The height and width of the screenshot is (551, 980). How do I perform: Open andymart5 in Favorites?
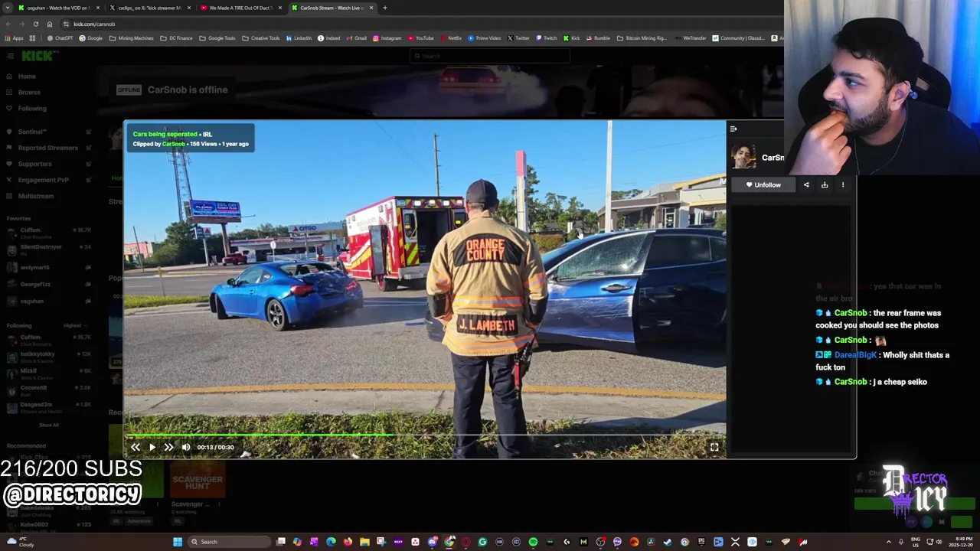(47, 268)
